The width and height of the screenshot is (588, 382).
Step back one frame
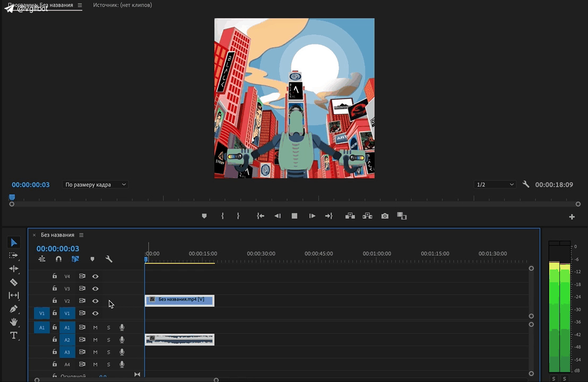coord(278,216)
